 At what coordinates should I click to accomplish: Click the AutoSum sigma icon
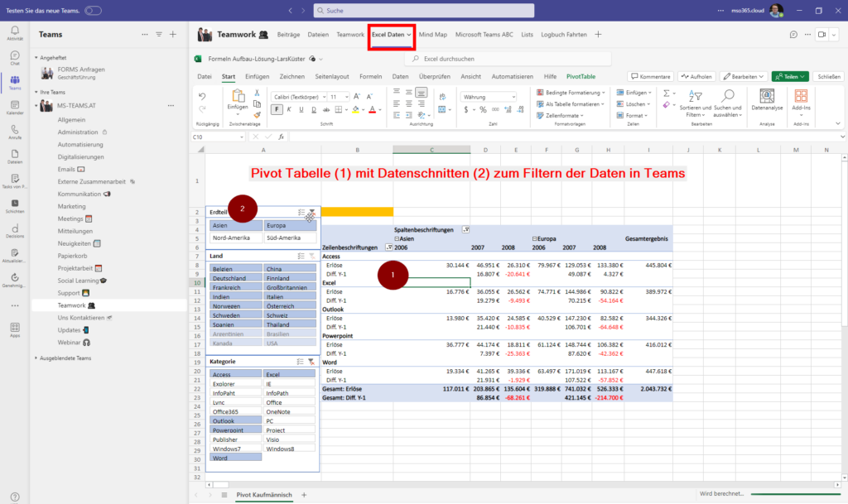(x=667, y=93)
